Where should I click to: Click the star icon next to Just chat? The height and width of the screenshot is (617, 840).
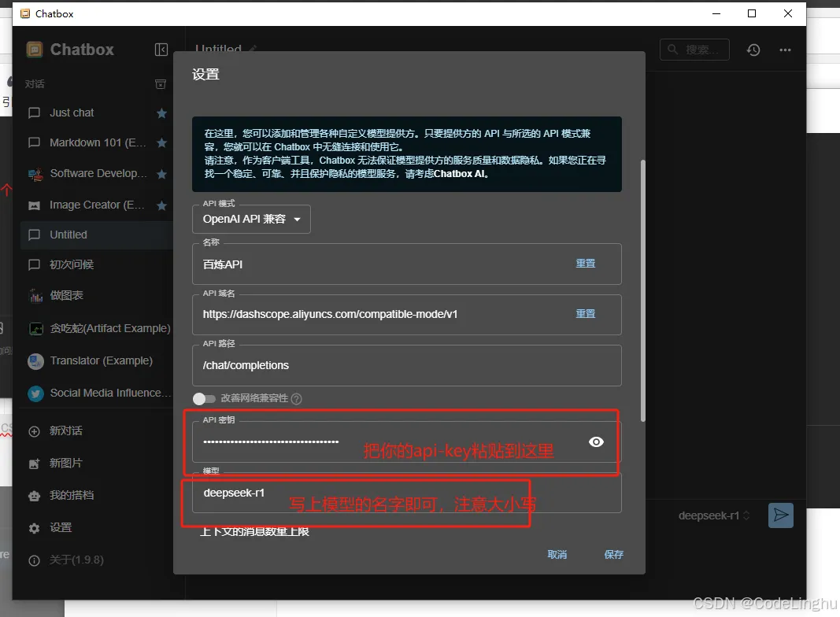[x=162, y=113]
